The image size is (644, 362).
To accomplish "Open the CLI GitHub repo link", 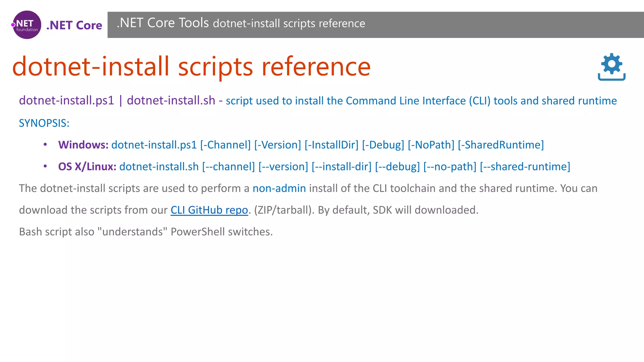I will 209,210.
